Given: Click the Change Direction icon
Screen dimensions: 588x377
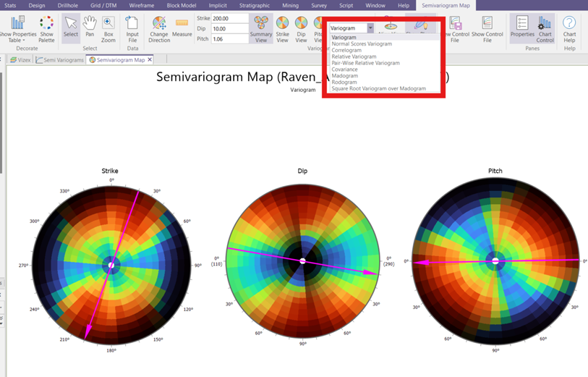Looking at the screenshot, I should coord(159,27).
